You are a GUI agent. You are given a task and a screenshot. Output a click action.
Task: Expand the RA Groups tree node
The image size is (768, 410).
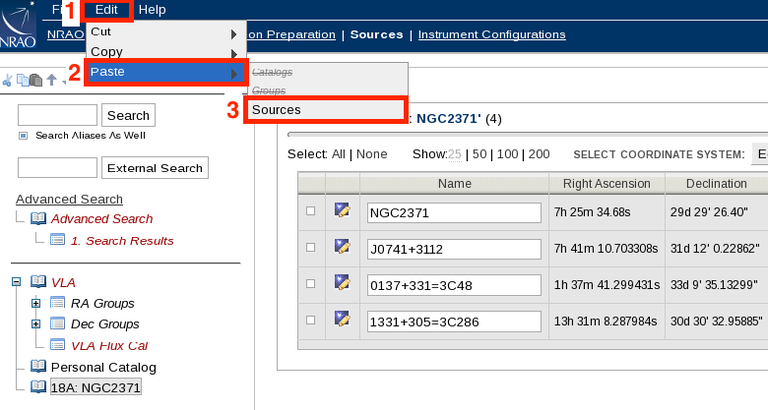click(36, 303)
